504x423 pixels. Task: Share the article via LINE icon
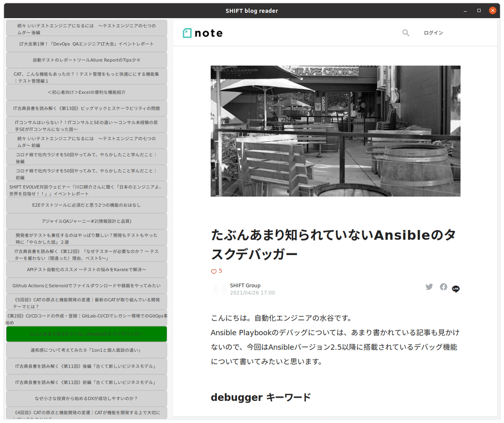456,289
